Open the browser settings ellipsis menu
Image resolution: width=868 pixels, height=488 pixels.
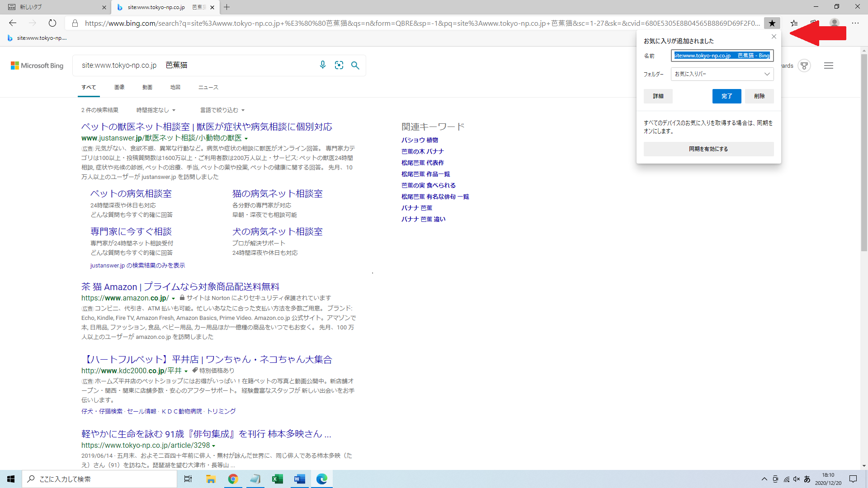855,23
